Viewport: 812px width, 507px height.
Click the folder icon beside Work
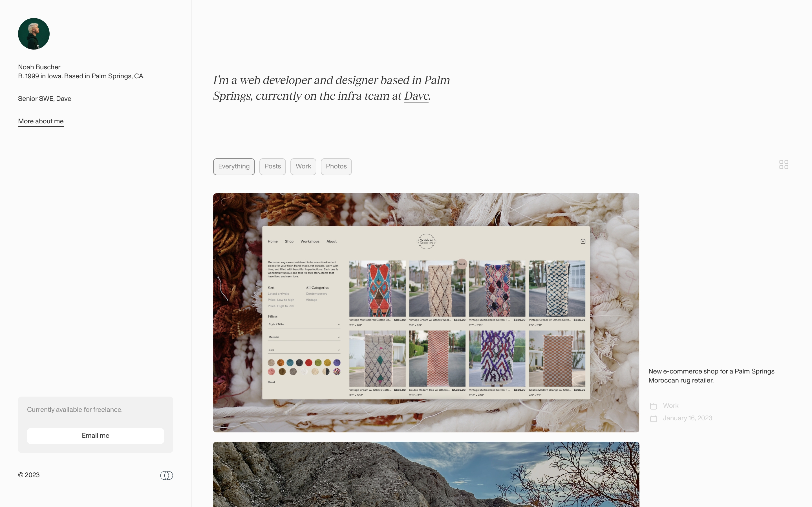(x=653, y=406)
